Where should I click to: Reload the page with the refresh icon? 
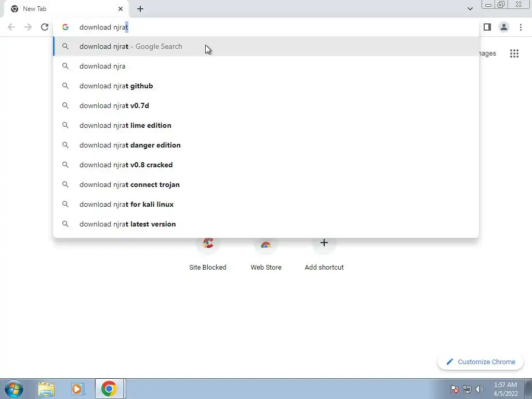pyautogui.click(x=45, y=27)
